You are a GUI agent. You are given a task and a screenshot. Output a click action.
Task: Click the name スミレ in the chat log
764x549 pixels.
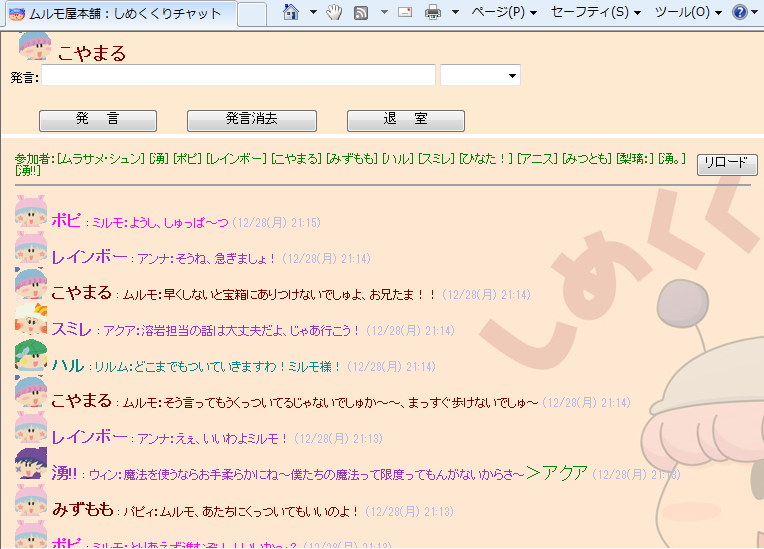coord(72,329)
